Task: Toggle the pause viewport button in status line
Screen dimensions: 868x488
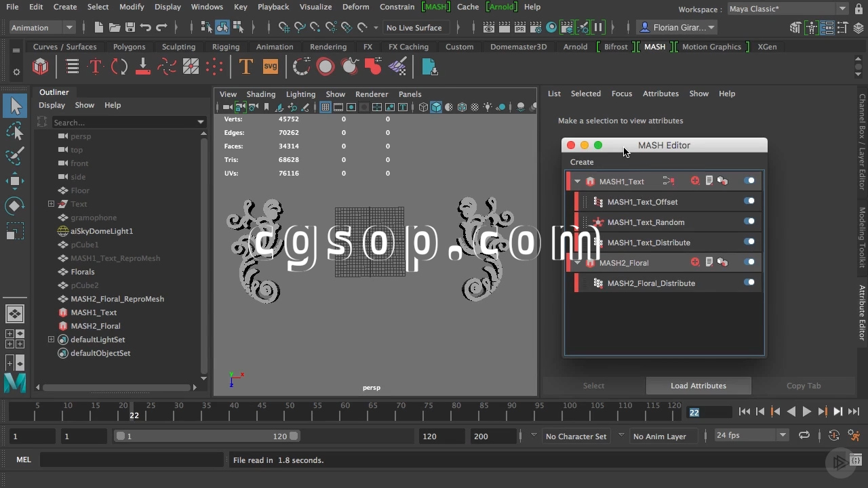Action: tap(598, 28)
